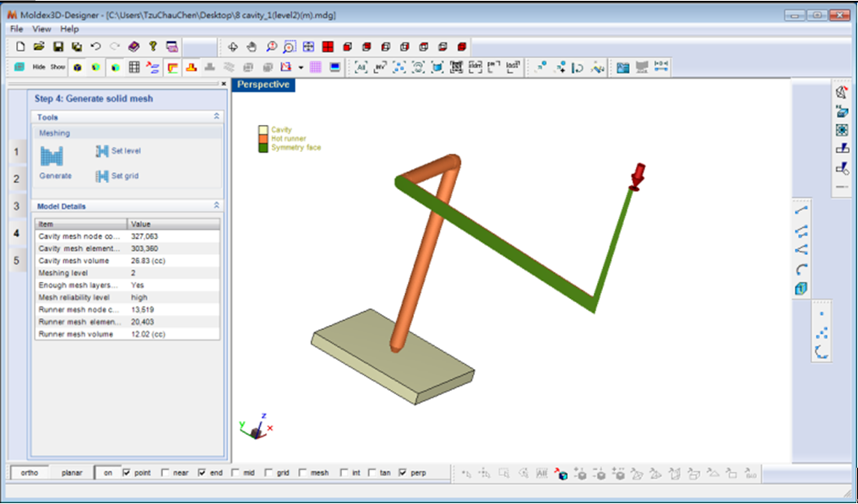The width and height of the screenshot is (858, 504).
Task: Go to step 3 in the sidebar
Action: (16, 206)
